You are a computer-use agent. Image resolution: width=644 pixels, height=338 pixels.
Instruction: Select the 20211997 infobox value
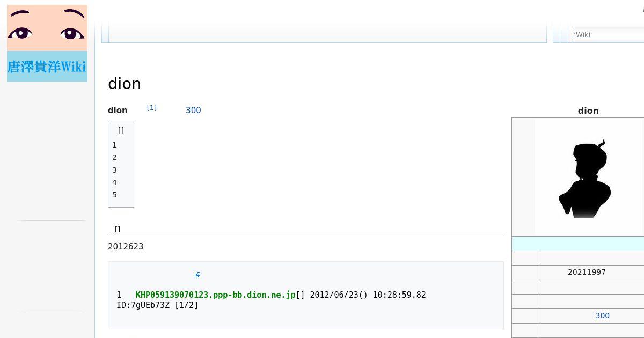tap(587, 272)
